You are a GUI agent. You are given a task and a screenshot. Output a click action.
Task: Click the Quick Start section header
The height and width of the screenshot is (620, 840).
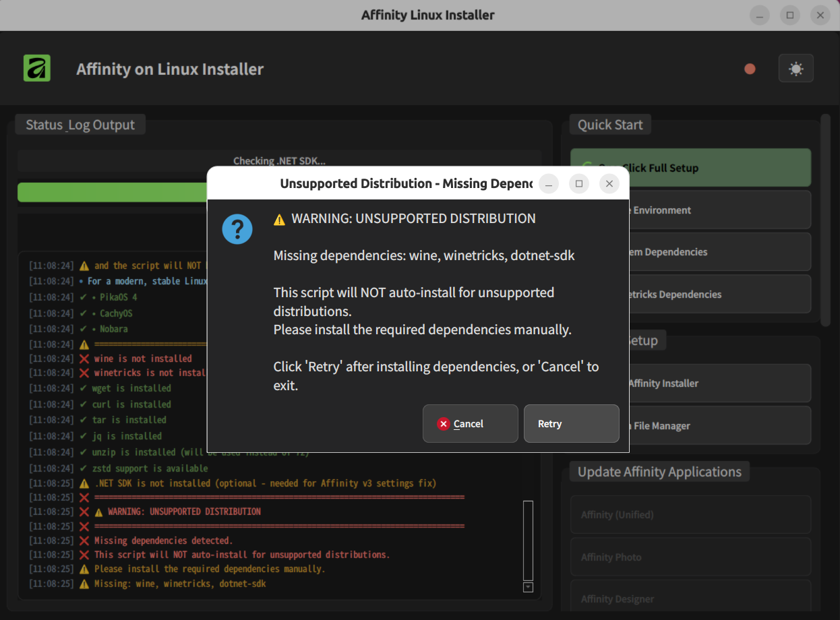click(610, 125)
